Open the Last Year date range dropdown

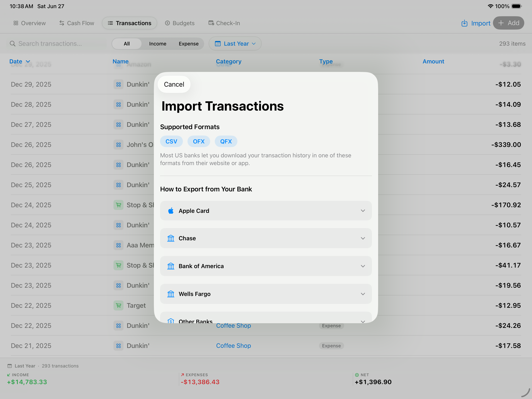[x=235, y=43]
